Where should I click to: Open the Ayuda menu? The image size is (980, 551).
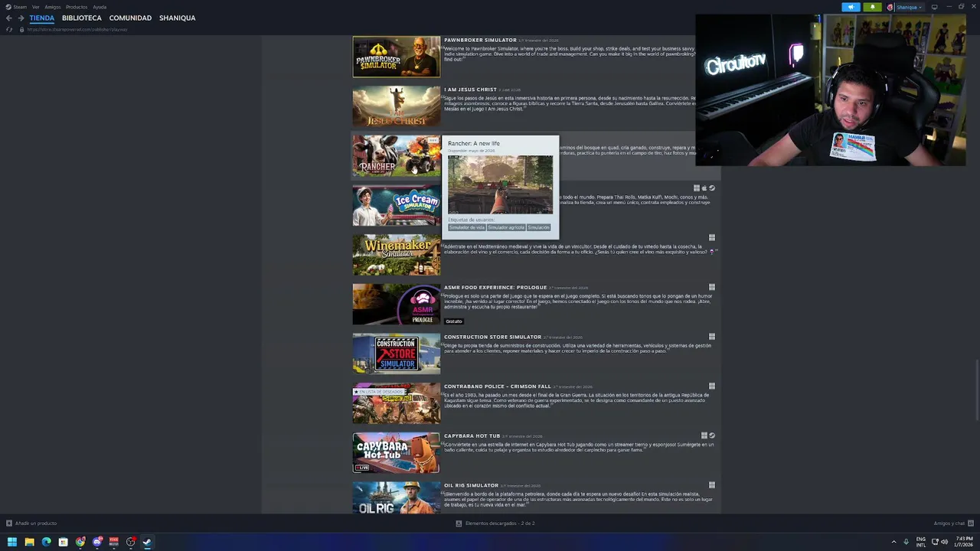(x=100, y=7)
